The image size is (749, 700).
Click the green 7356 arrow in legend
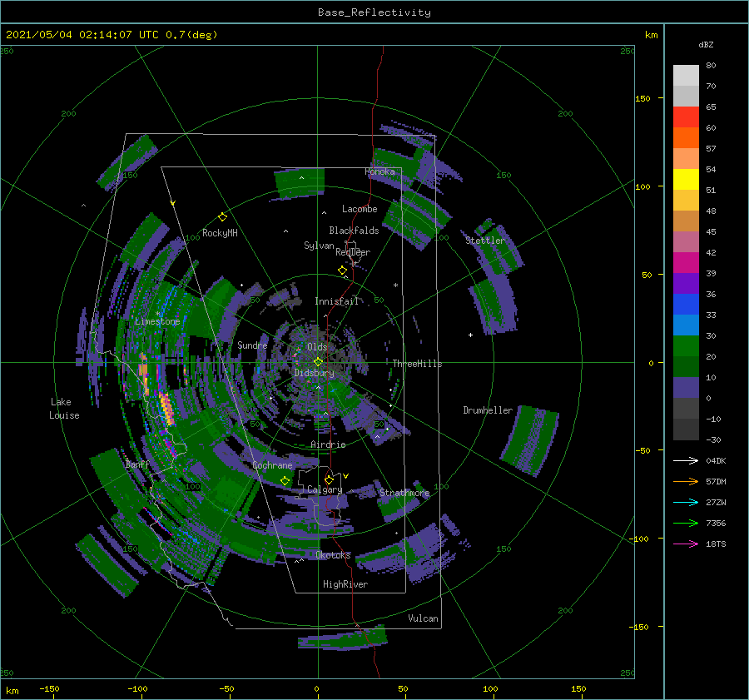(x=686, y=524)
